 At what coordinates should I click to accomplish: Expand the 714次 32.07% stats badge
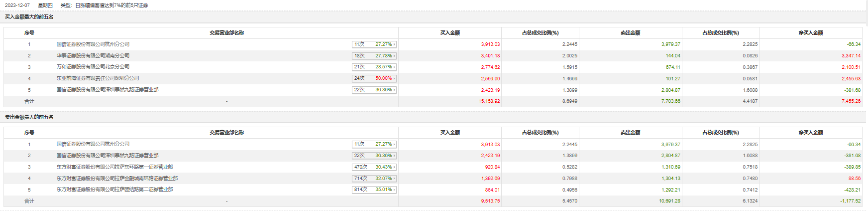(x=374, y=179)
